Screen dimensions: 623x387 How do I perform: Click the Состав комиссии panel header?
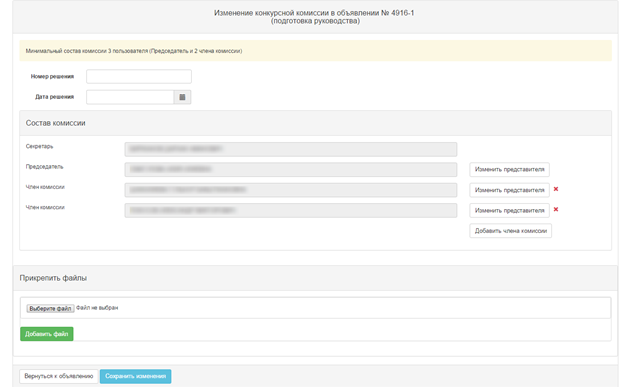315,123
